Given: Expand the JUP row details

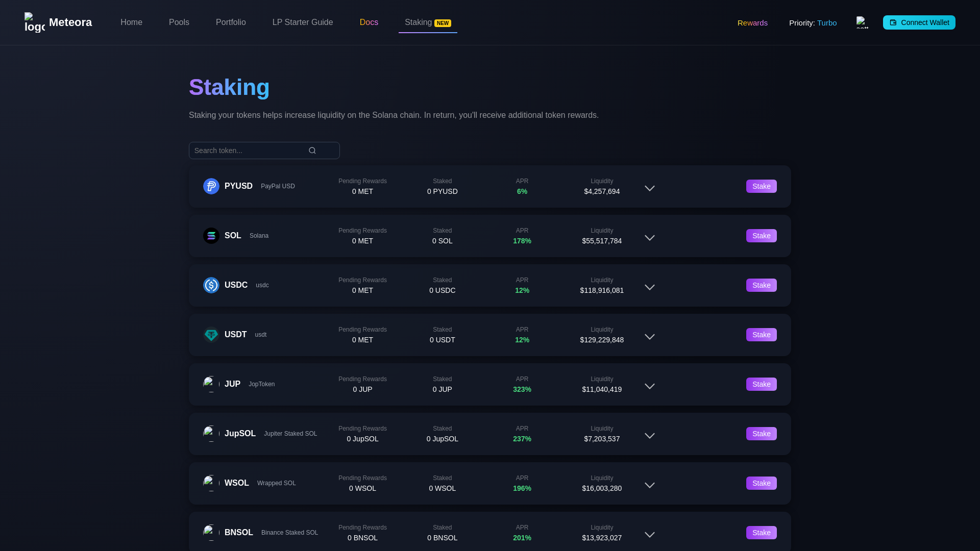Looking at the screenshot, I should point(650,386).
